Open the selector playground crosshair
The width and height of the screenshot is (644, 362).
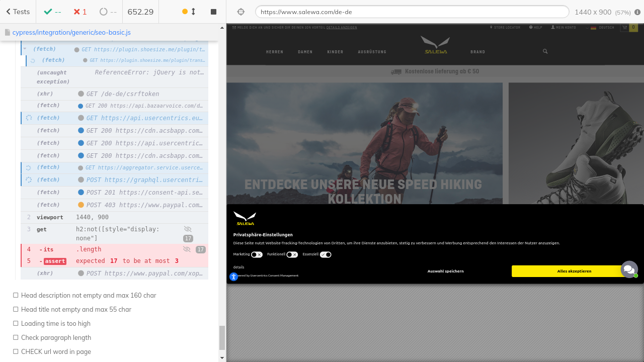pyautogui.click(x=240, y=12)
